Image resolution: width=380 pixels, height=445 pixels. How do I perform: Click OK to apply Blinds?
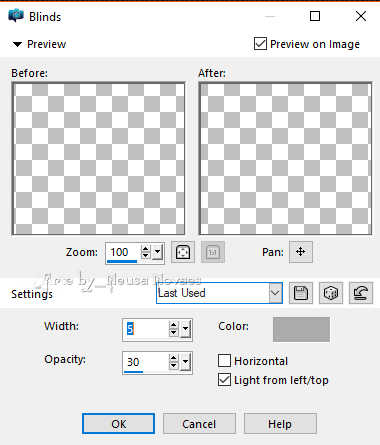(118, 424)
